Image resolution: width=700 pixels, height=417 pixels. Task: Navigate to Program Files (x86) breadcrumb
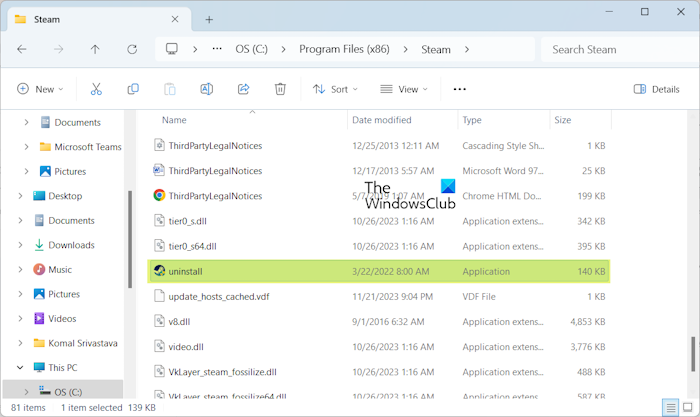click(344, 49)
